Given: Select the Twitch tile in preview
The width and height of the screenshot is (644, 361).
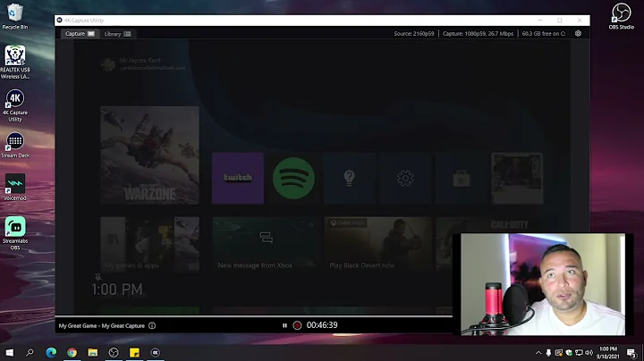Looking at the screenshot, I should point(238,178).
